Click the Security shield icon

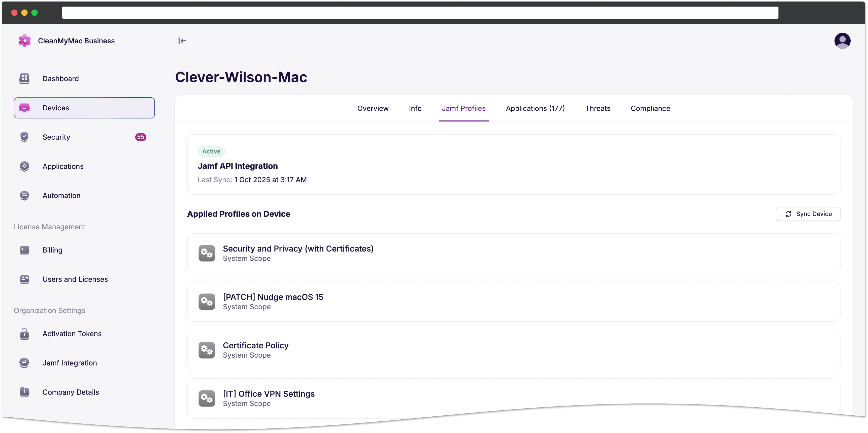coord(24,137)
